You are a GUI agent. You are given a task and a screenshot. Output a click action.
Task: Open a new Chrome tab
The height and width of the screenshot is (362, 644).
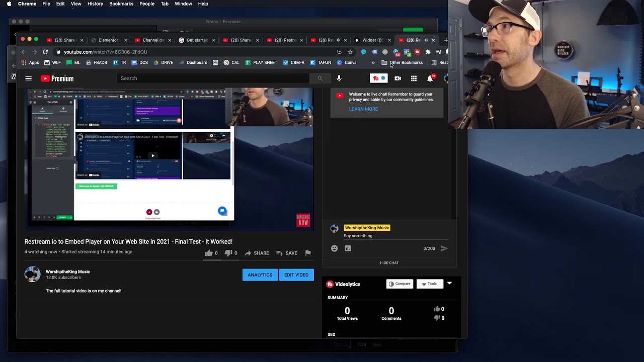(x=445, y=40)
